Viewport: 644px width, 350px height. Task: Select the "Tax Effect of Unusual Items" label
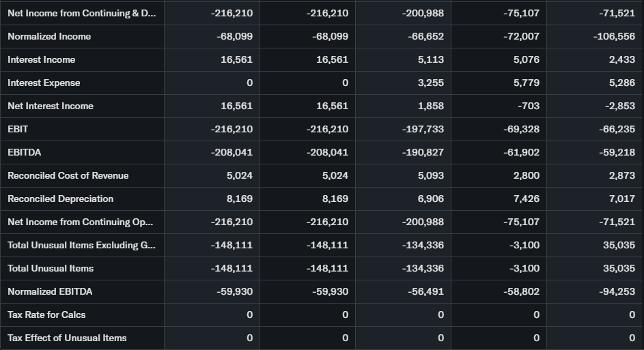coord(67,338)
